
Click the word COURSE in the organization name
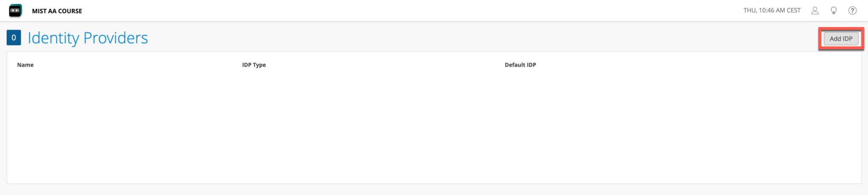(70, 11)
